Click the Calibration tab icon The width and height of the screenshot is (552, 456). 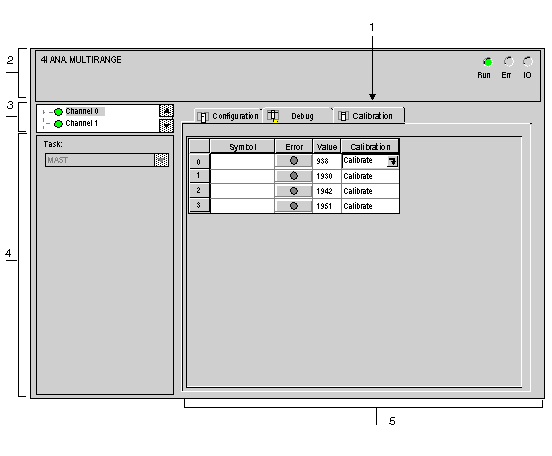[343, 115]
